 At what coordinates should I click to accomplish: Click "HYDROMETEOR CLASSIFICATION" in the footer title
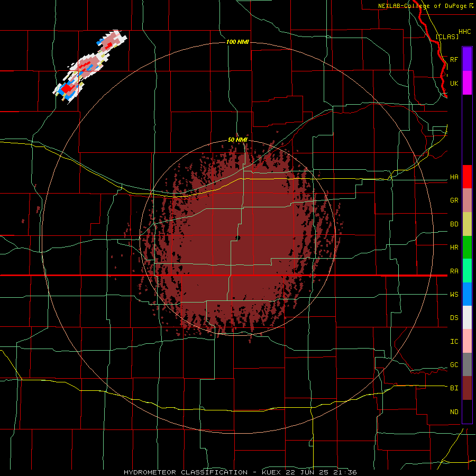[186, 472]
